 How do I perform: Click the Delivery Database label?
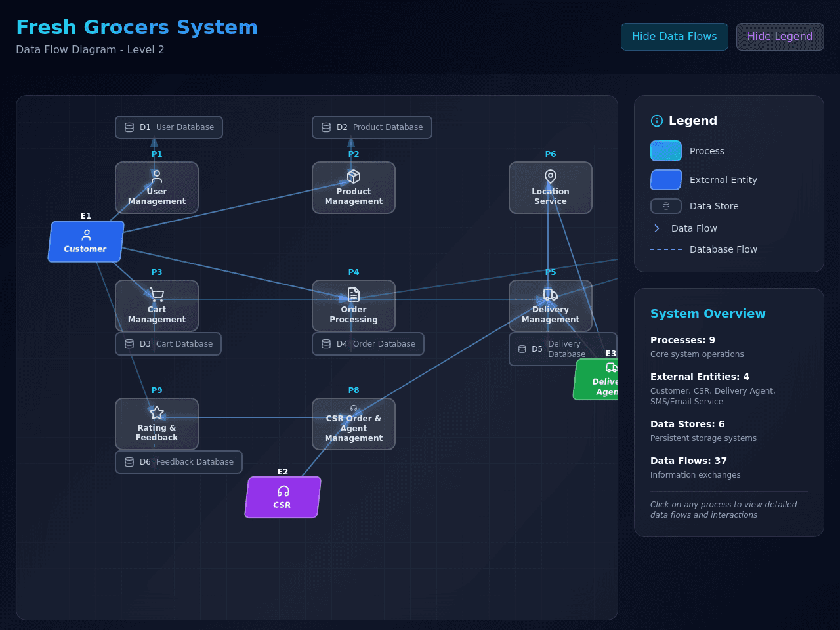click(x=566, y=349)
